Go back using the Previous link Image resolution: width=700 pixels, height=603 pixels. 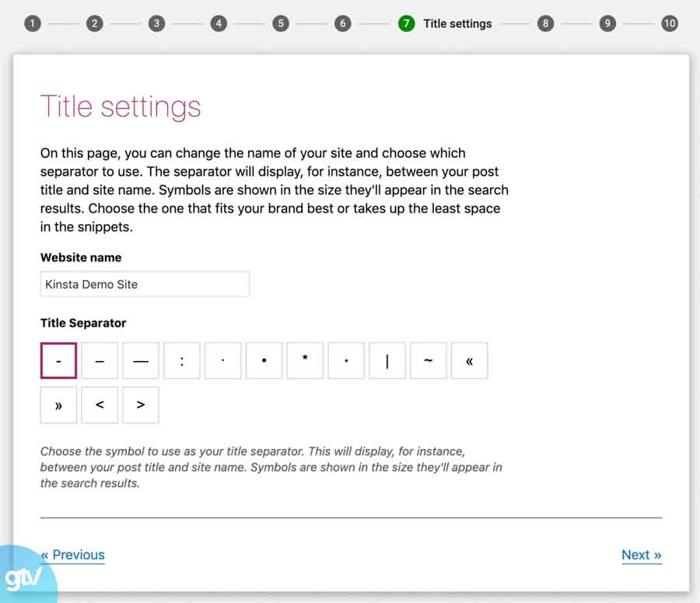72,555
